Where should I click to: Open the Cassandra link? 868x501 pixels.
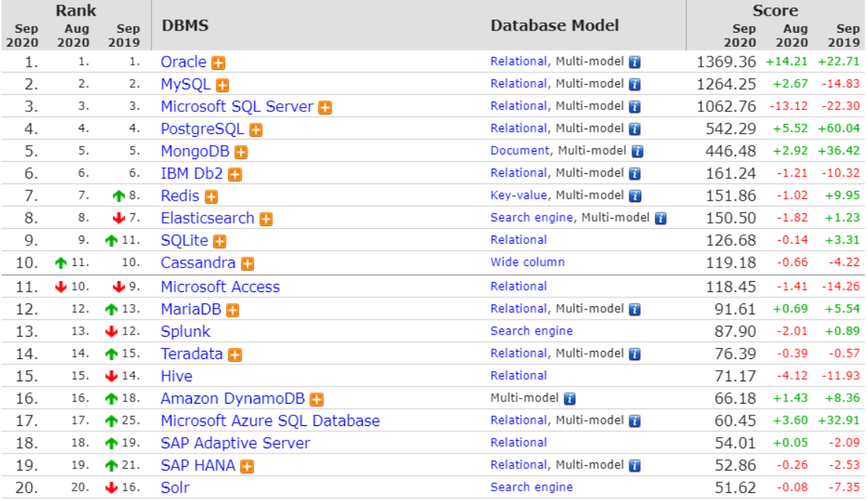[x=198, y=263]
